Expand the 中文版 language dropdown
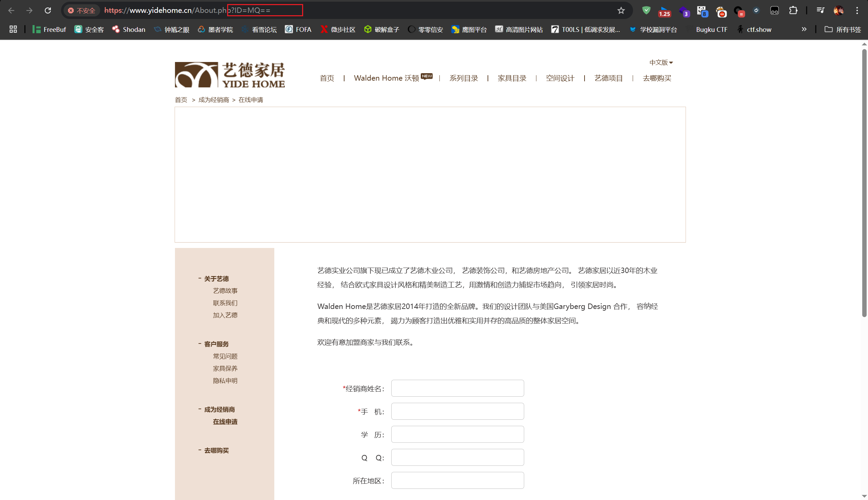The image size is (868, 500). point(660,62)
